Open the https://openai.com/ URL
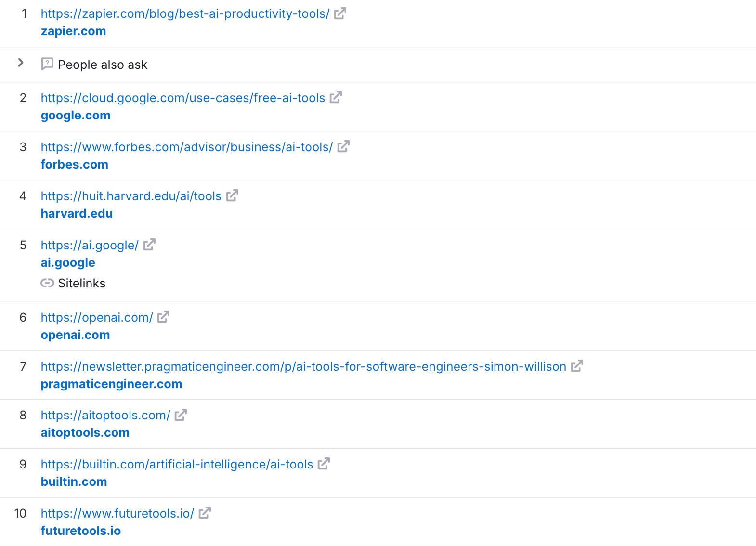 click(x=97, y=317)
